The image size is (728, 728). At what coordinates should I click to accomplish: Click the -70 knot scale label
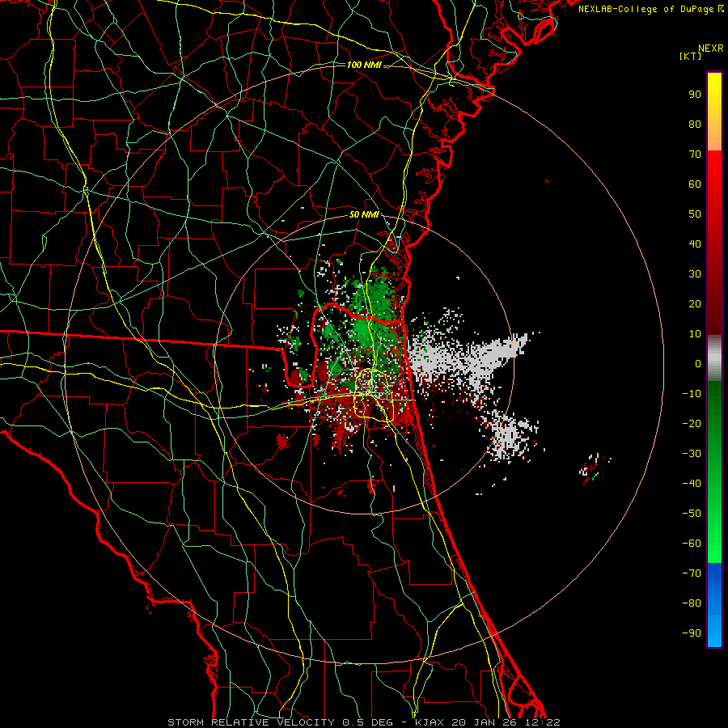692,574
